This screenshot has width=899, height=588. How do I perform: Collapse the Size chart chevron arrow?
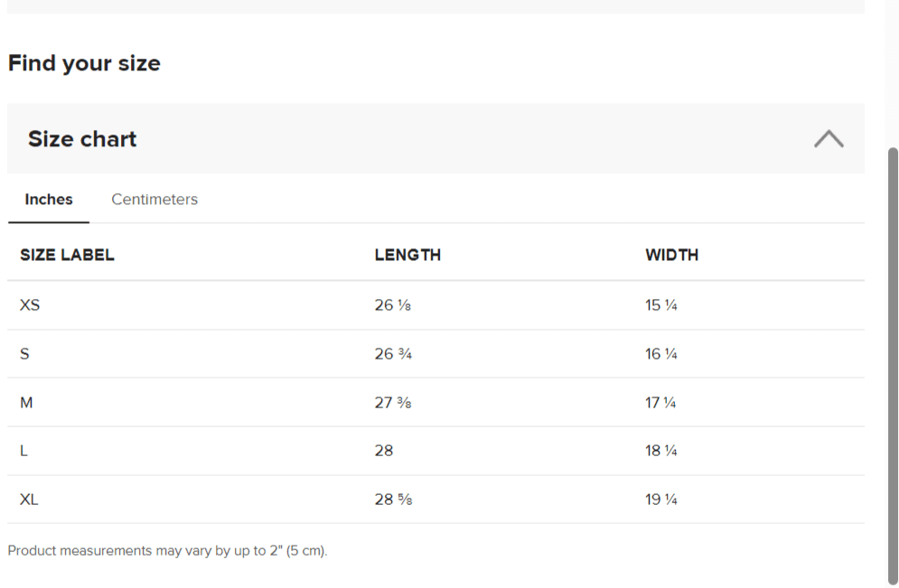coord(829,139)
